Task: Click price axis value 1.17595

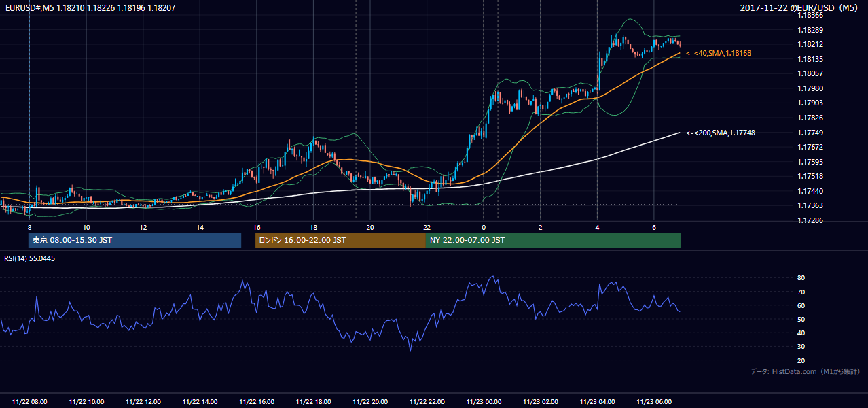Action: 810,162
